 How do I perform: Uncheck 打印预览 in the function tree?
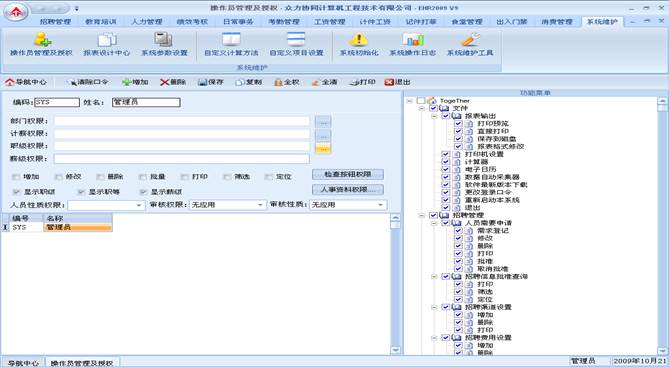[x=458, y=124]
